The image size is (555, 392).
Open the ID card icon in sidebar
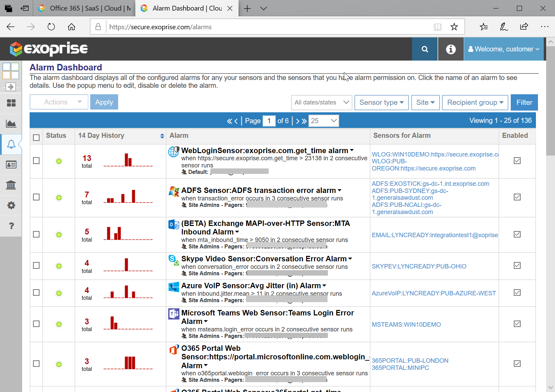coord(11,165)
